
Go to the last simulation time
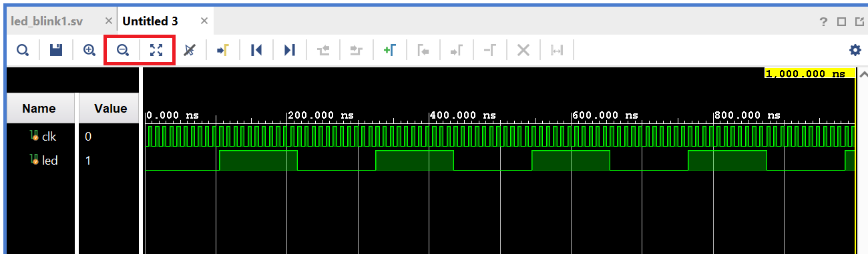click(x=290, y=50)
